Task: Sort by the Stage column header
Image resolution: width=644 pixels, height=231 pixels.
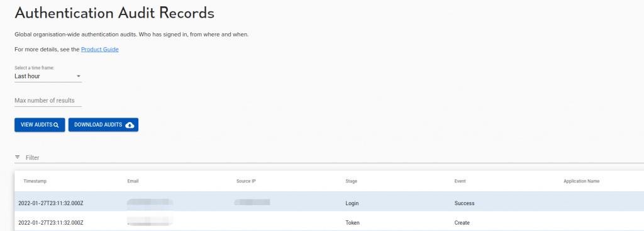Action: [x=351, y=181]
